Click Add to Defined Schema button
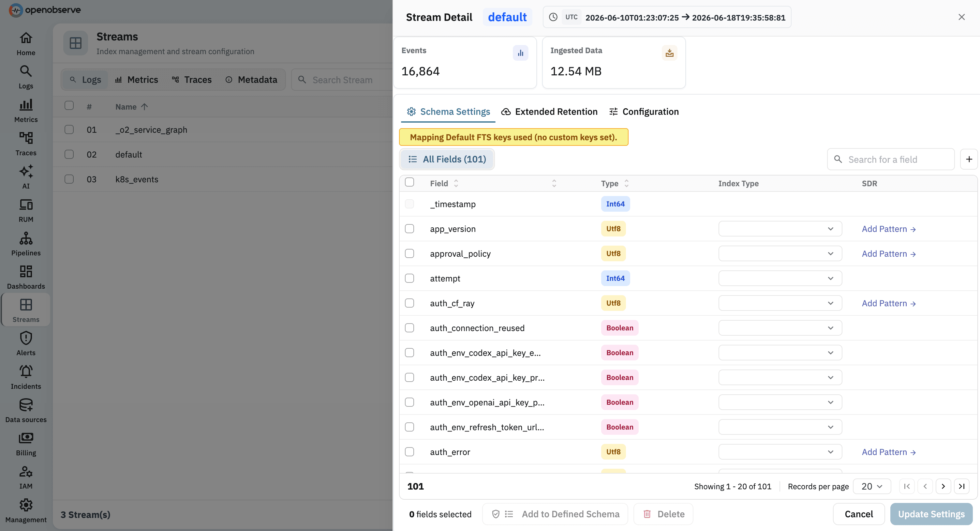 pos(555,514)
